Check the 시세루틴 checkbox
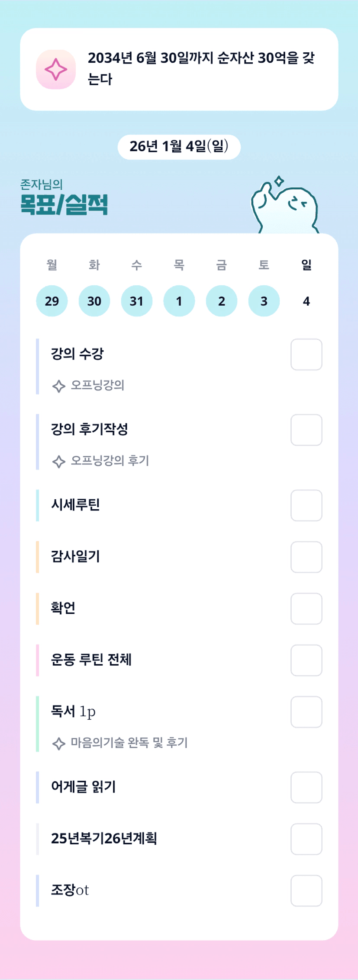 coord(306,505)
